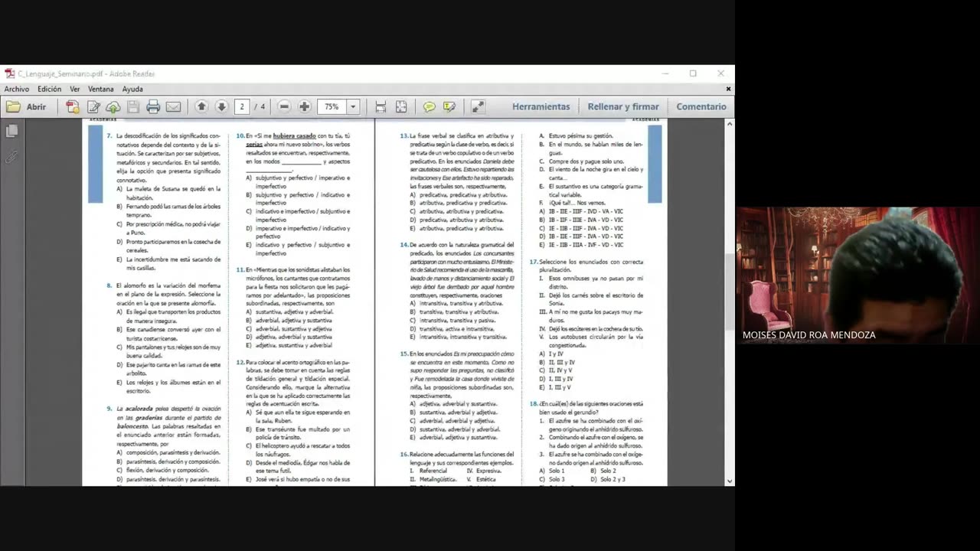Viewport: 980px width, 551px height.
Task: Close the Adobe Reader window
Action: point(720,73)
